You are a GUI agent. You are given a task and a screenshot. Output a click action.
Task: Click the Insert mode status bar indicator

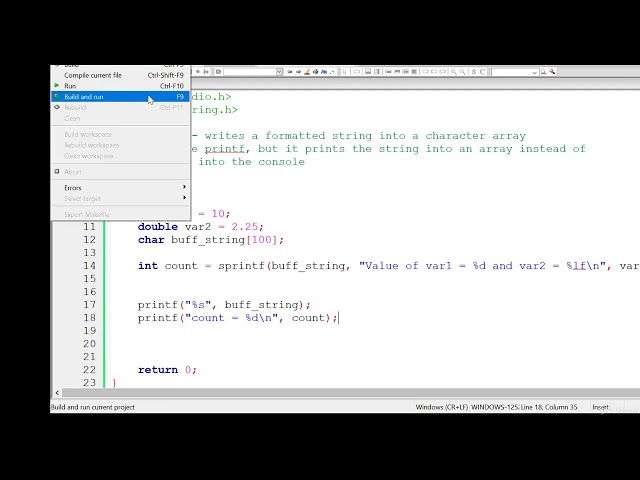[x=600, y=407]
